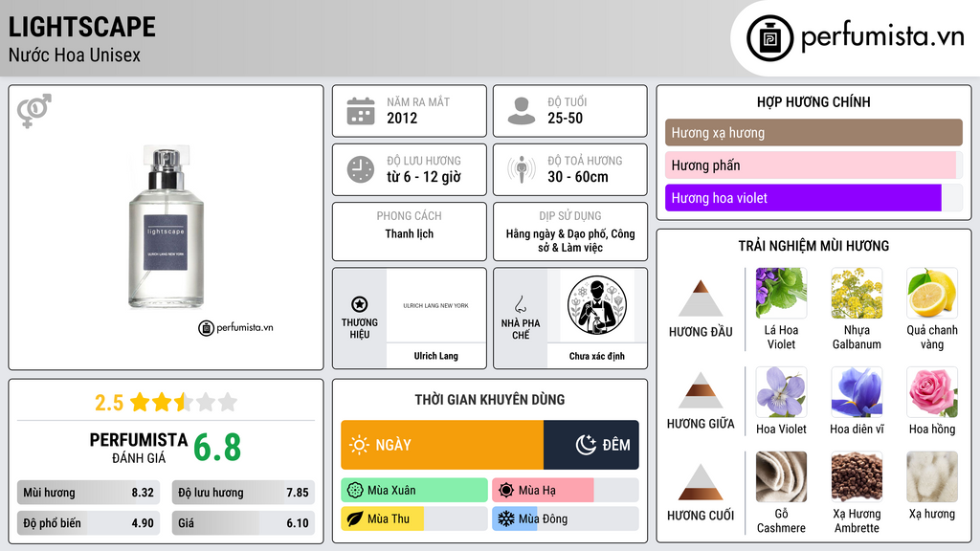
Task: Click the Mùa Hạ sun icon
Action: pos(506,491)
